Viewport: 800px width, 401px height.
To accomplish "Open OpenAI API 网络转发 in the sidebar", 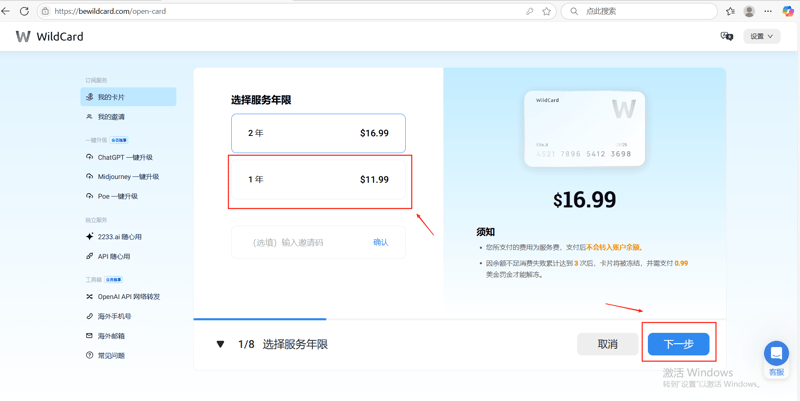I will pyautogui.click(x=128, y=296).
